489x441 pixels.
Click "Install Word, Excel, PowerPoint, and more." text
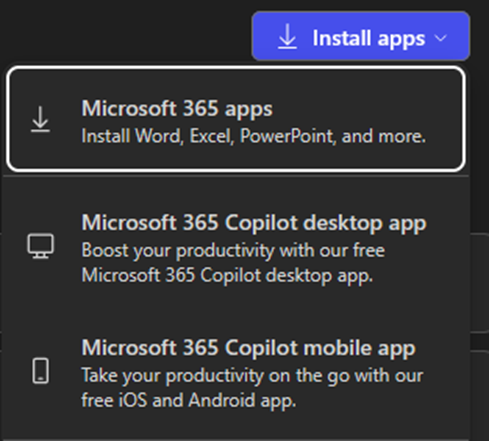click(253, 136)
